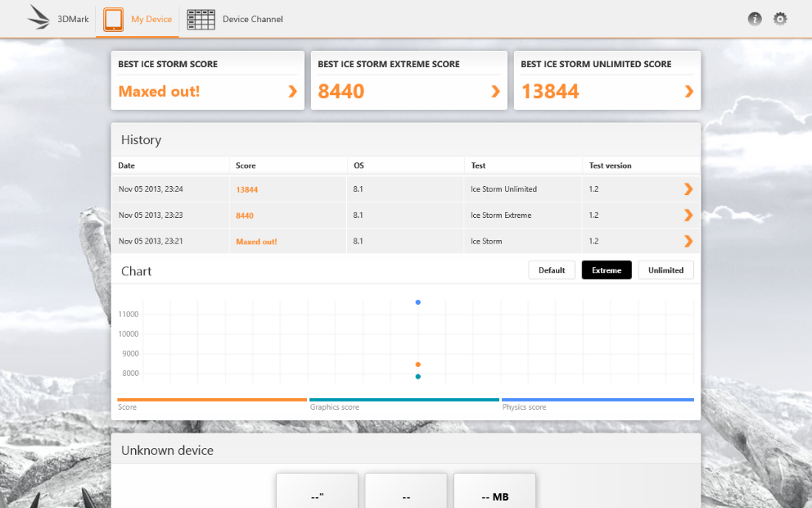
Task: Expand Ice Storm Unlimited history row arrow
Action: tap(688, 189)
